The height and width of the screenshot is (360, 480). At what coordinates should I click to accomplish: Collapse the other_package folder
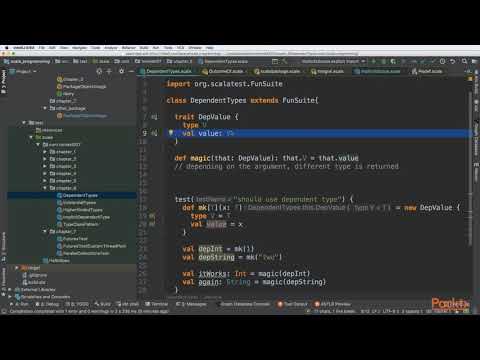tap(45, 108)
